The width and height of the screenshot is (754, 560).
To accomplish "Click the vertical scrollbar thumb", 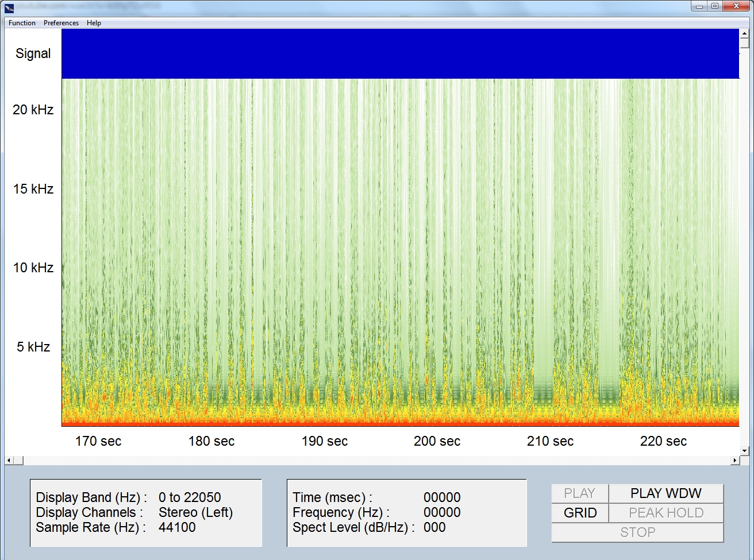I will (x=745, y=43).
